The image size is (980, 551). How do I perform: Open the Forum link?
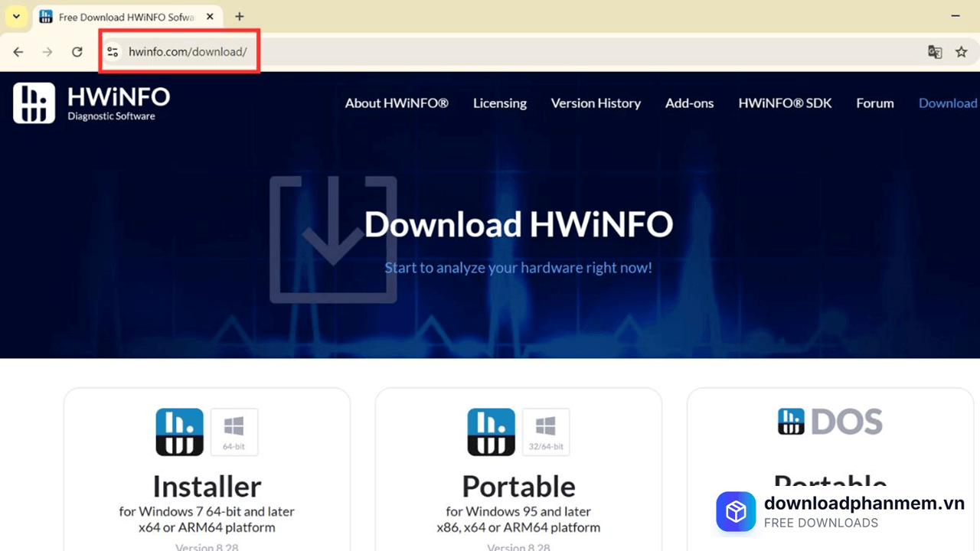point(875,103)
